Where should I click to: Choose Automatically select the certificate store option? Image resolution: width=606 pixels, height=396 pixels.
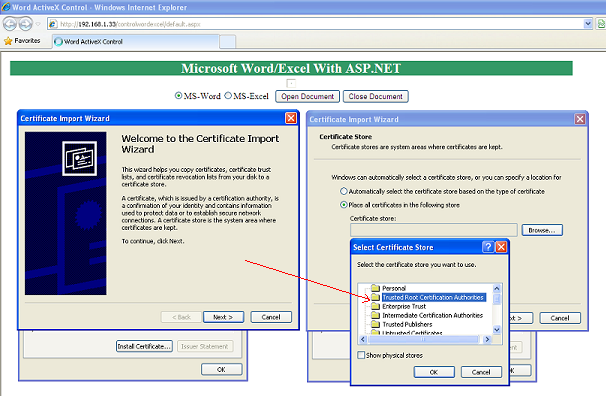tap(344, 191)
